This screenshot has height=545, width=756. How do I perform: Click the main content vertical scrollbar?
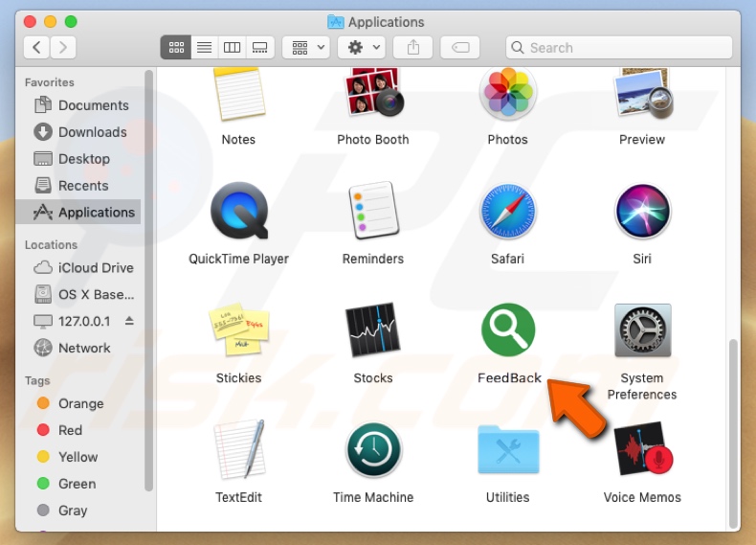click(733, 434)
